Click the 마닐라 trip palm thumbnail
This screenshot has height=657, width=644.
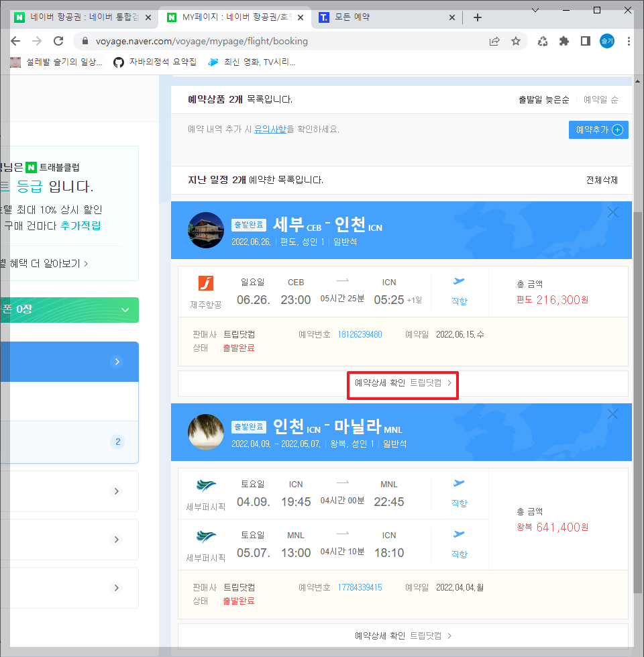205,432
